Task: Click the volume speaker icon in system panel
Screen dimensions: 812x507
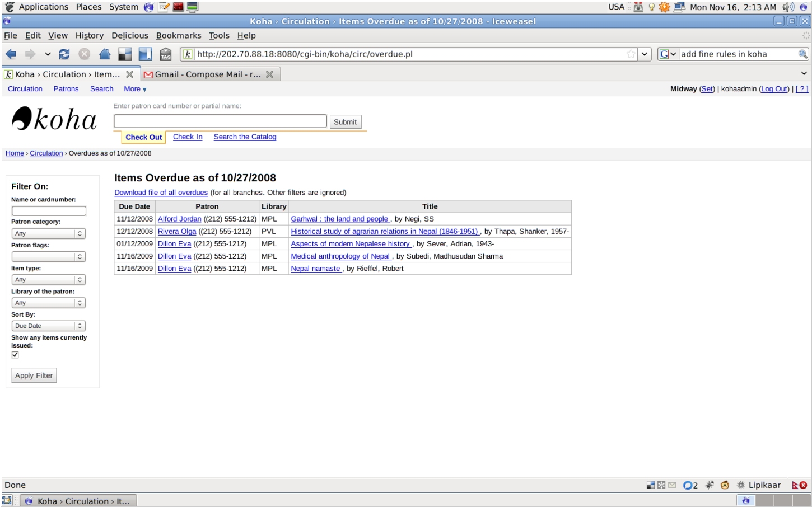Action: pyautogui.click(x=788, y=7)
